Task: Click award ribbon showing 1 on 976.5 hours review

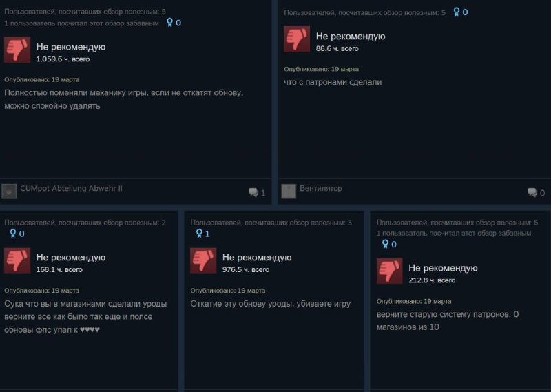Action: [x=199, y=234]
